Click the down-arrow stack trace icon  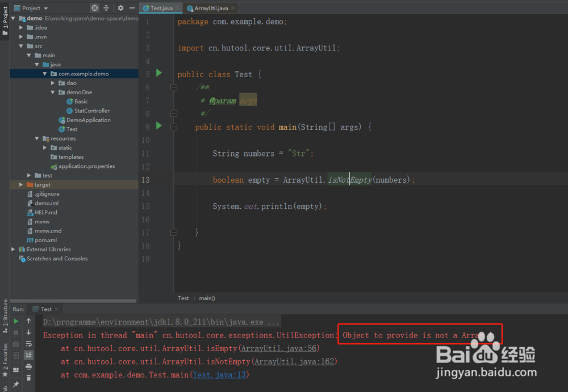(28, 332)
